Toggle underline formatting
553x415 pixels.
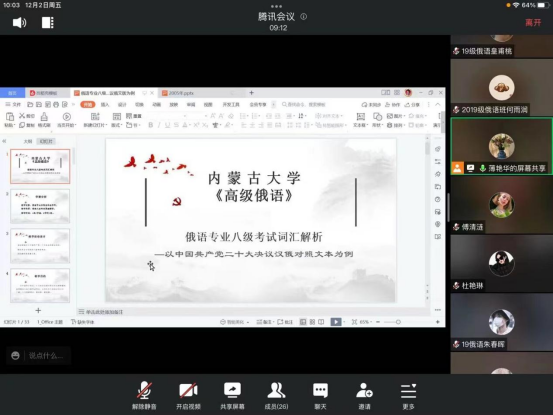pos(168,125)
